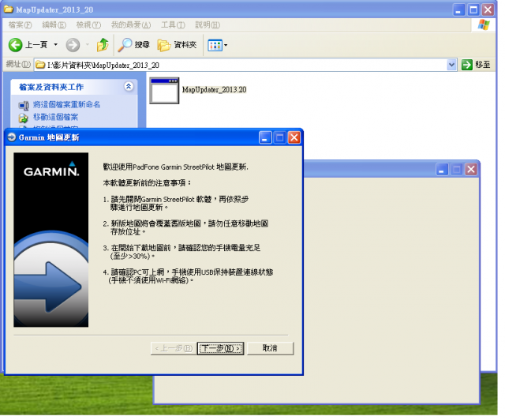
Task: Click the disabled < 上一步(B) button
Action: tap(174, 348)
